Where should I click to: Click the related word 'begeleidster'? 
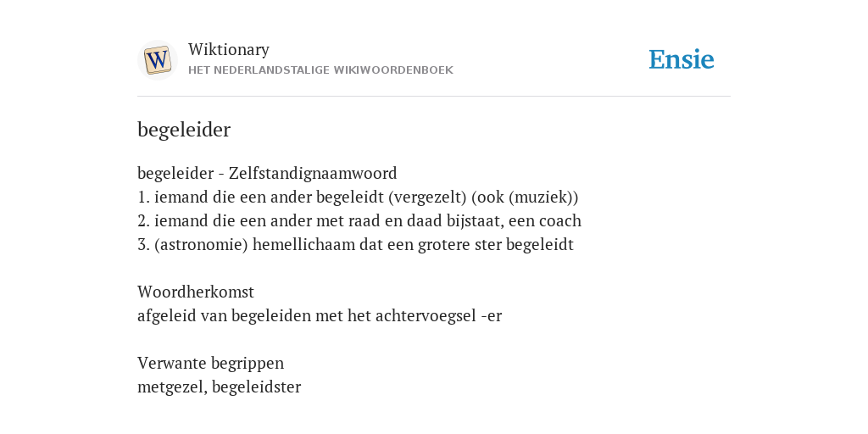pos(256,387)
